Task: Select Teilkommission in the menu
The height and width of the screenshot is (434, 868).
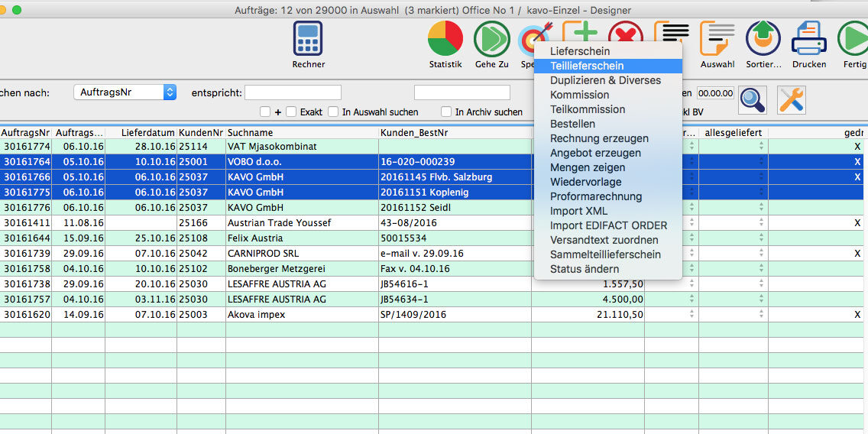Action: (x=607, y=109)
